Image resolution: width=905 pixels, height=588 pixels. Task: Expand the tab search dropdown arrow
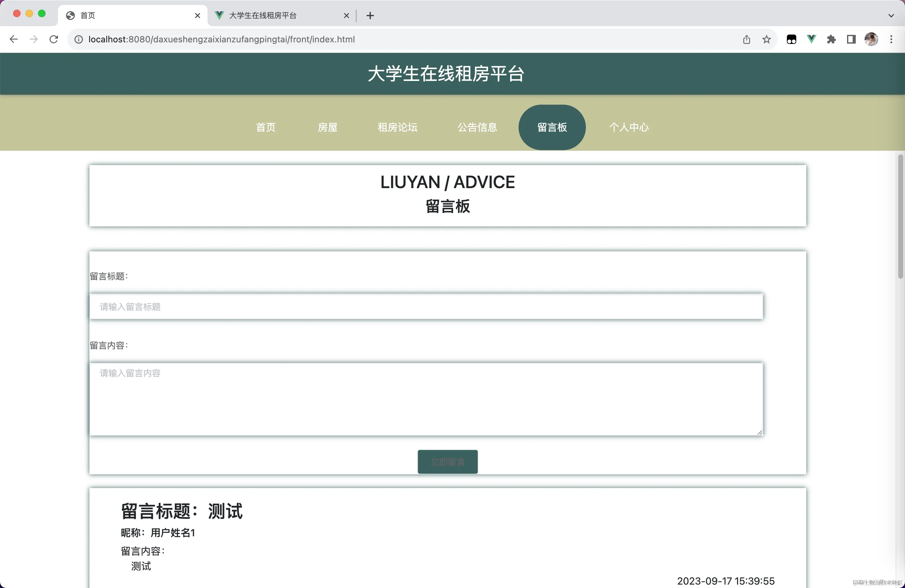click(891, 16)
